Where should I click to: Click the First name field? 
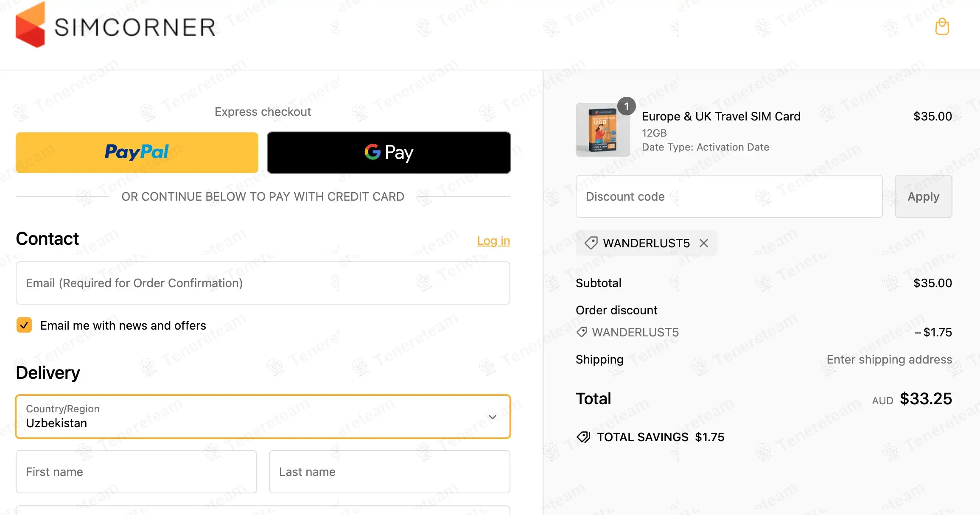click(136, 472)
